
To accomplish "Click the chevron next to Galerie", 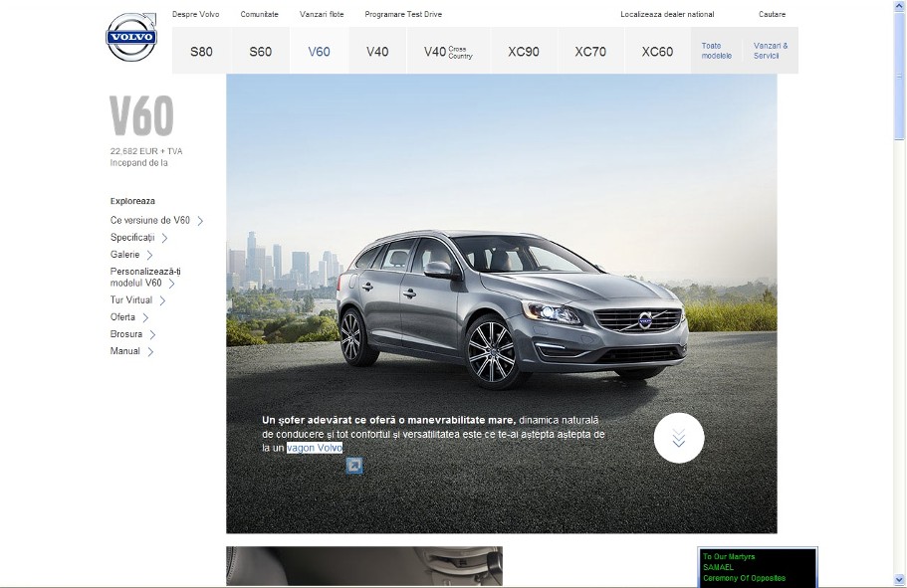I will coord(149,255).
